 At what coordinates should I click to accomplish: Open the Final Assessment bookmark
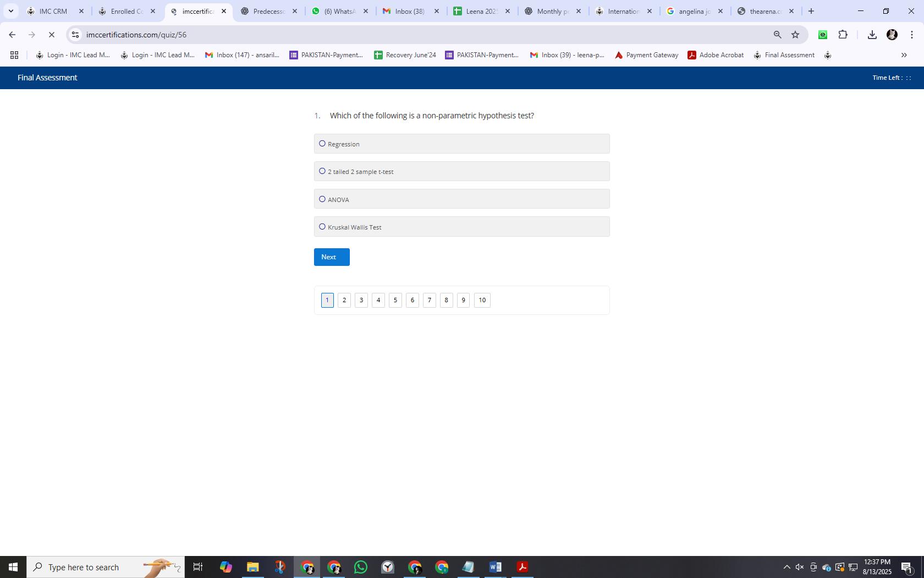pyautogui.click(x=784, y=55)
